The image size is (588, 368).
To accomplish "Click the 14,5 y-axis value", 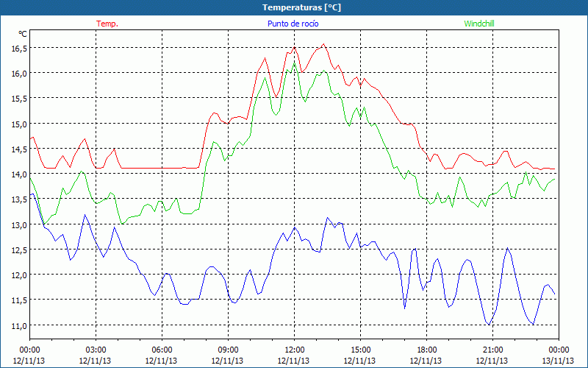I will (x=19, y=149).
